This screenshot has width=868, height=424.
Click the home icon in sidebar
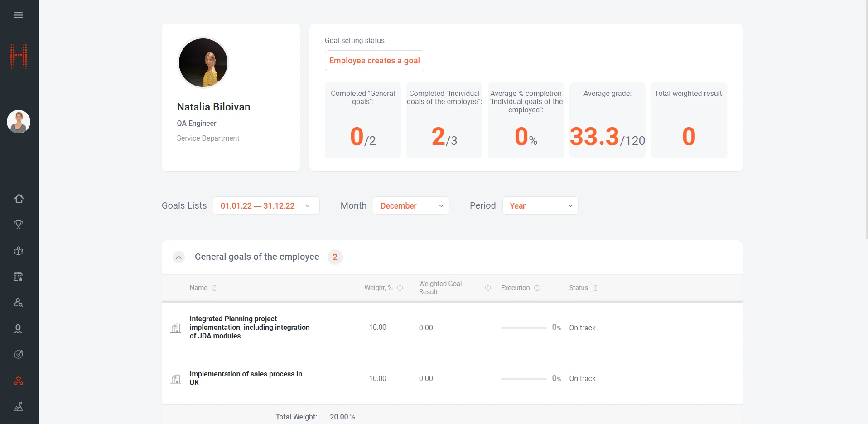click(x=19, y=199)
